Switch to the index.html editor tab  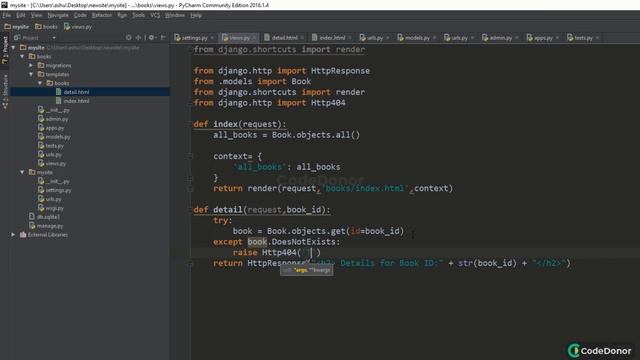(x=332, y=38)
